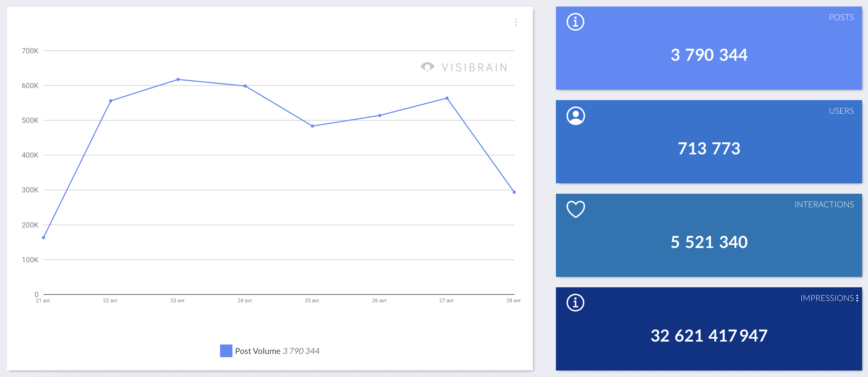Image resolution: width=868 pixels, height=377 pixels.
Task: Click the Impressions card info icon
Action: coord(575,303)
